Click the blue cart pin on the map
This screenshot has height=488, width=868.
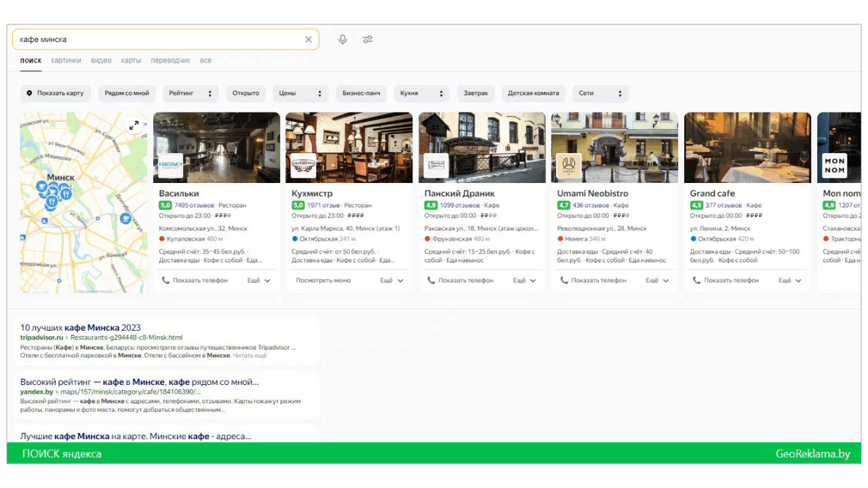tap(125, 218)
